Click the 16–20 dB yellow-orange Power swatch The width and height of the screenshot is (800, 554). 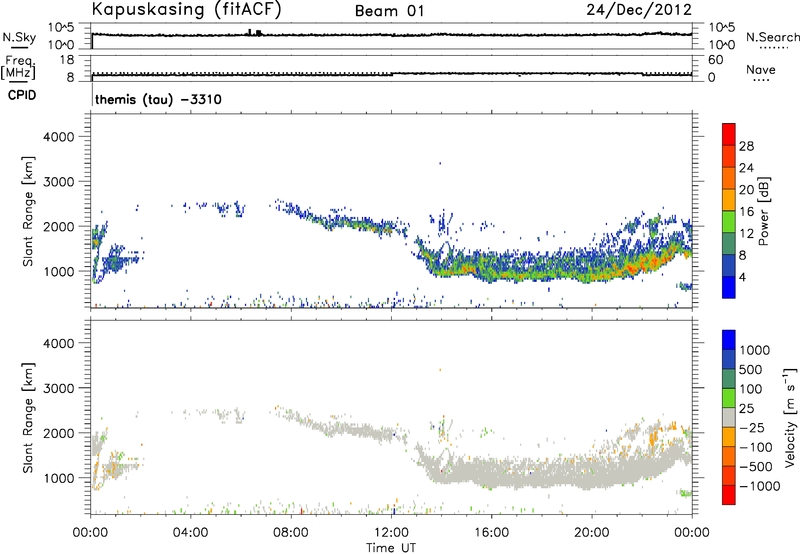729,200
